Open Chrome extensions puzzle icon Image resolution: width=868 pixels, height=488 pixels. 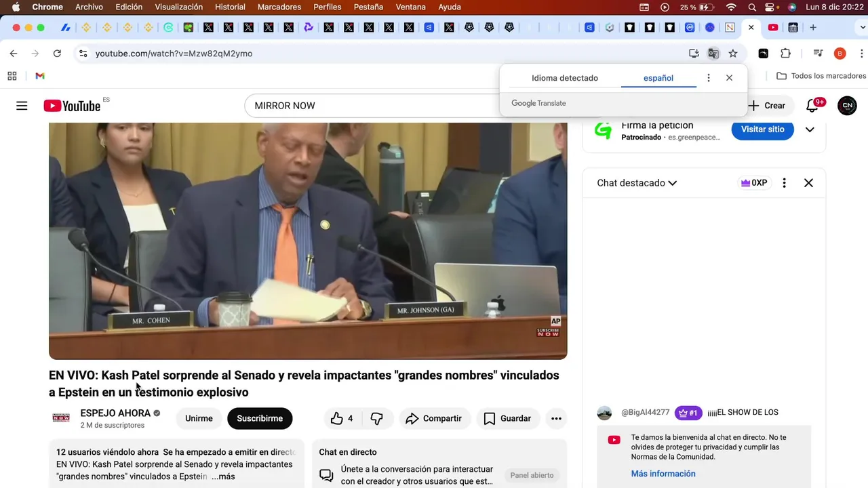tap(785, 54)
